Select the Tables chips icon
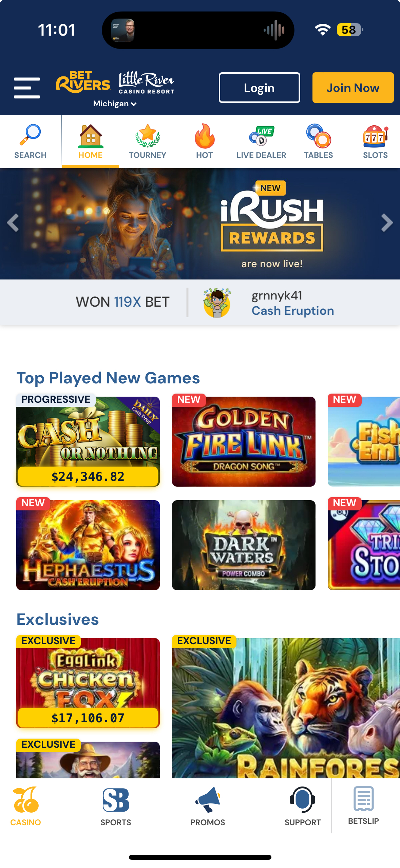Viewport: 400px width, 868px height. (x=319, y=136)
